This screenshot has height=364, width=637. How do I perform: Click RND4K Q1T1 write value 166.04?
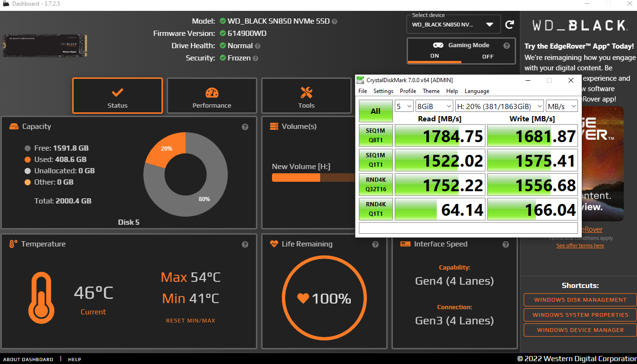[532, 209]
